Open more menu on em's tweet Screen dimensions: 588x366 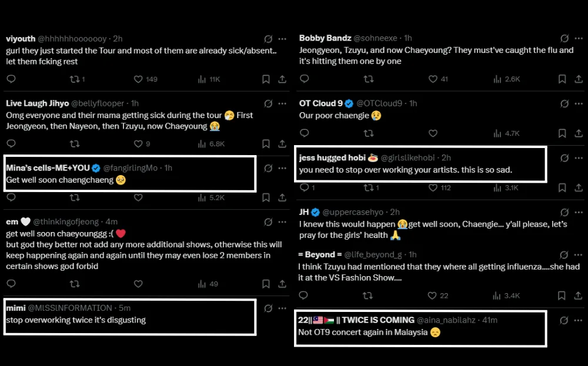coord(283,221)
